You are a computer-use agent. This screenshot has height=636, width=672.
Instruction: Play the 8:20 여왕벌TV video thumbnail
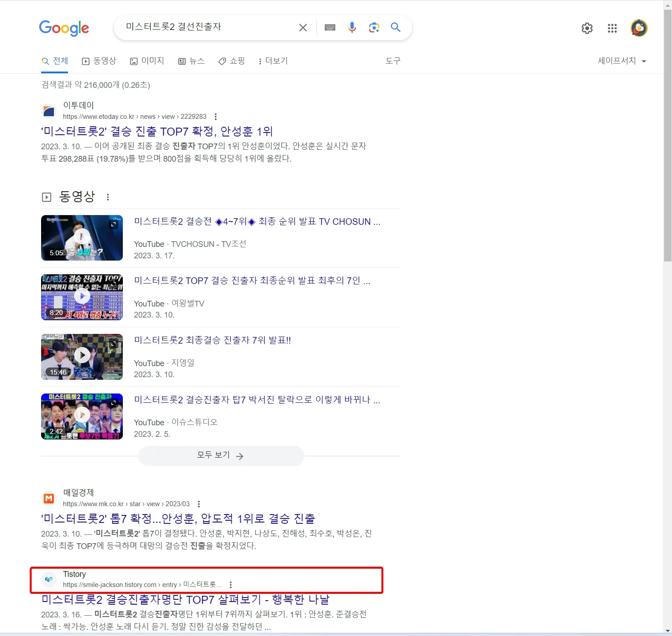pyautogui.click(x=82, y=297)
